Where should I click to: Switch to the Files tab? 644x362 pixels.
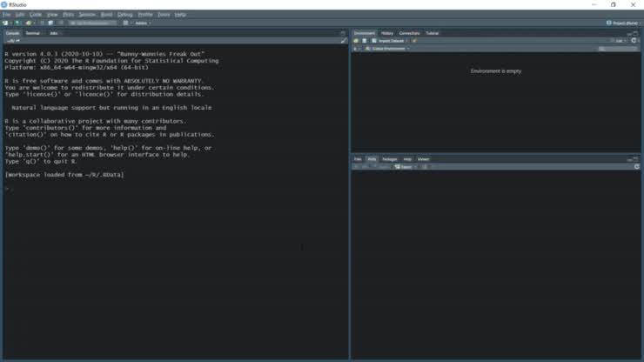[358, 159]
